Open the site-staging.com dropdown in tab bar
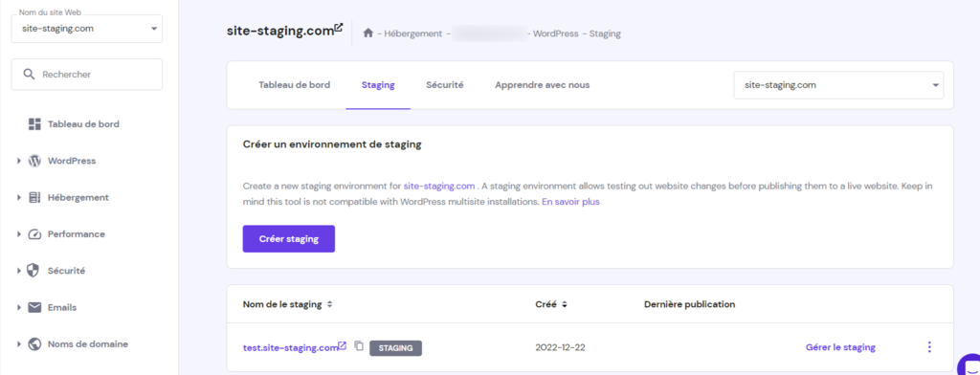Screen dimensions: 980x375 [x=838, y=85]
